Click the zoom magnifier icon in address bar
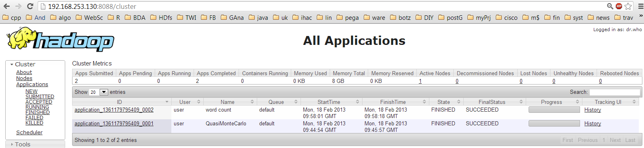644x148 pixels. click(610, 6)
